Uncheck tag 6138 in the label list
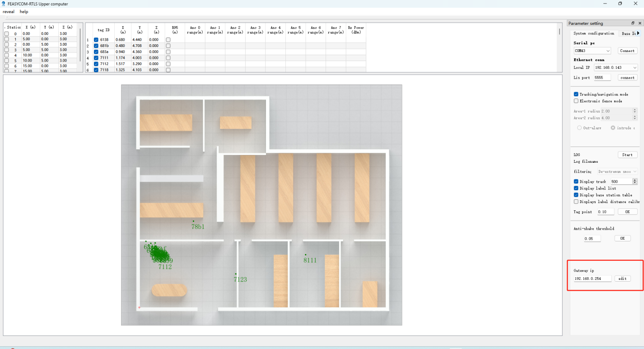644x349 pixels. (x=95, y=39)
